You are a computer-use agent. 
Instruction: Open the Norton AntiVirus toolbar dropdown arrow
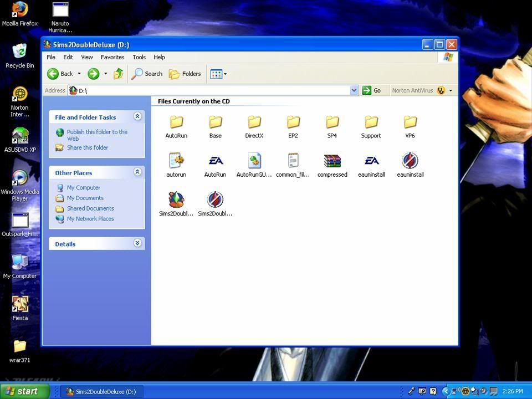tap(451, 90)
